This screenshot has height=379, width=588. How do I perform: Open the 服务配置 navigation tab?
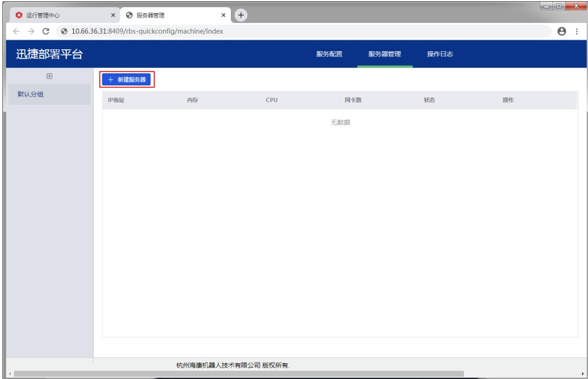(329, 55)
